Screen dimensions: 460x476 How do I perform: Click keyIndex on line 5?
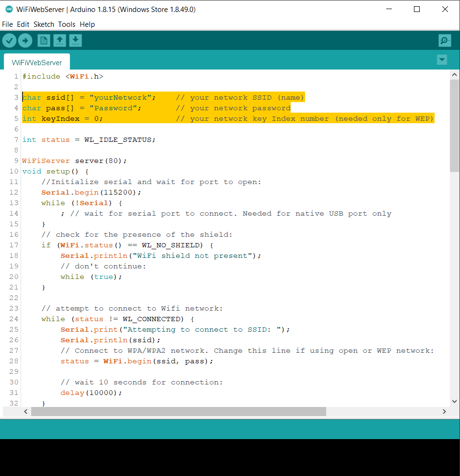(x=60, y=119)
